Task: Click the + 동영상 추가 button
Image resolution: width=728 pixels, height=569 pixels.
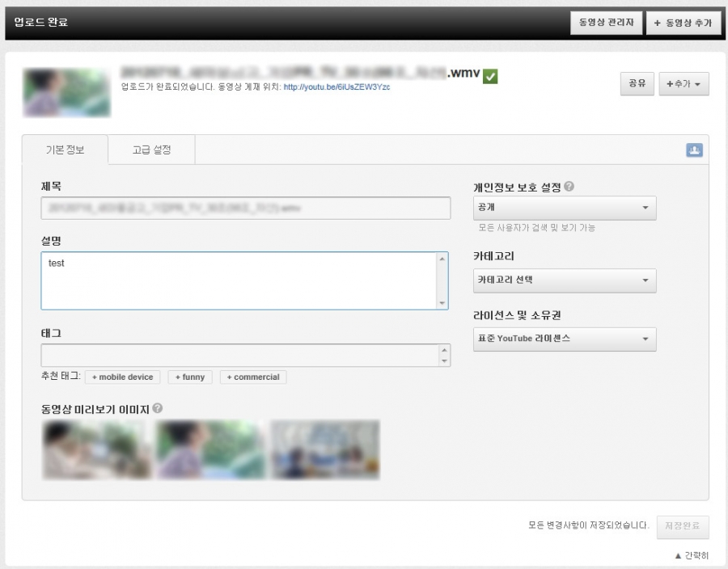Action: (682, 23)
